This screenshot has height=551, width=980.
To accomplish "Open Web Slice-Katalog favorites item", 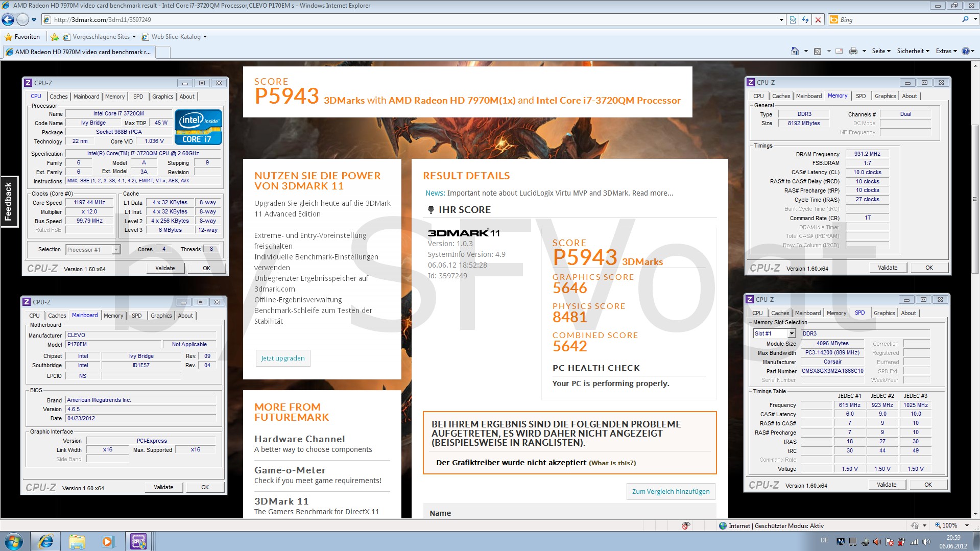I will [x=174, y=37].
